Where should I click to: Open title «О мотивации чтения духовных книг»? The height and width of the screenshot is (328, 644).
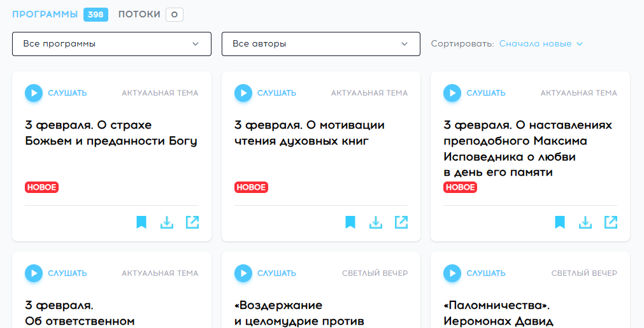click(310, 132)
